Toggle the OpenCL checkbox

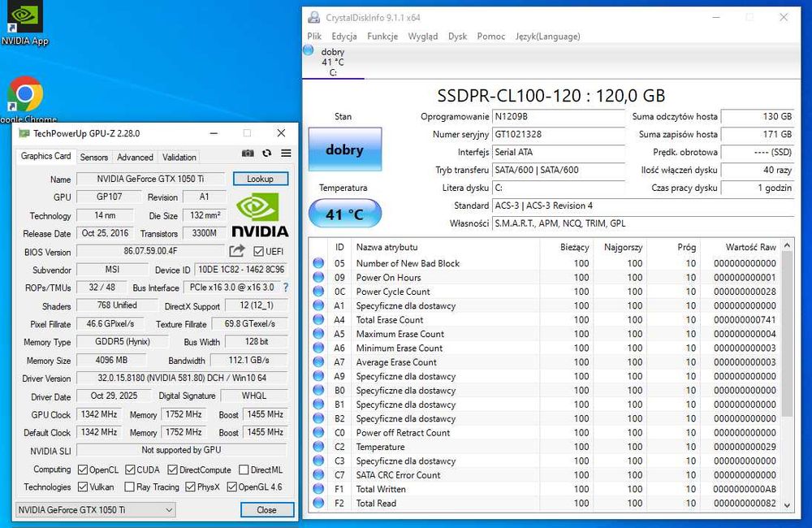coord(82,470)
